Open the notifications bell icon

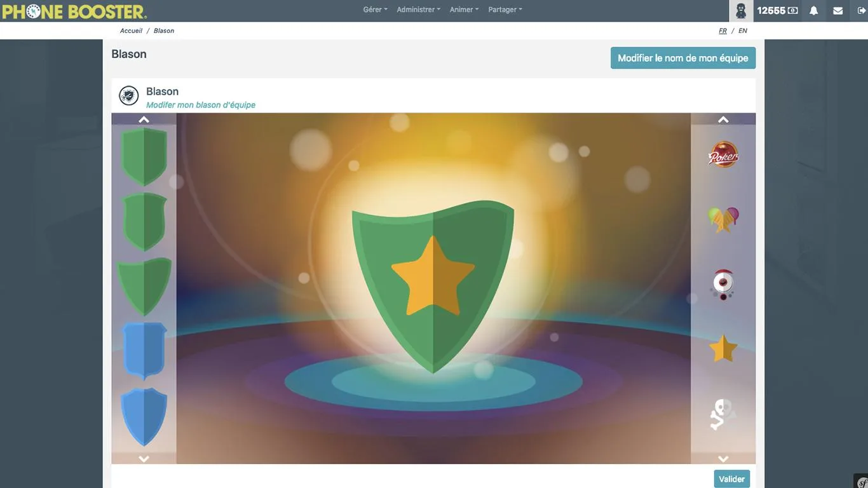[813, 11]
